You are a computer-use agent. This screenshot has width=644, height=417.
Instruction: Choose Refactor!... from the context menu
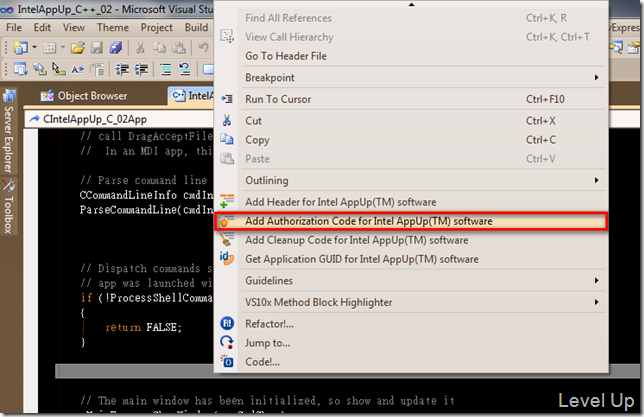411,324
